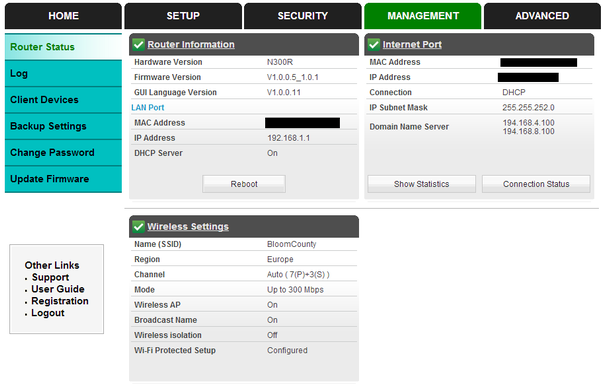
Task: Open Change Password page
Action: [63, 153]
